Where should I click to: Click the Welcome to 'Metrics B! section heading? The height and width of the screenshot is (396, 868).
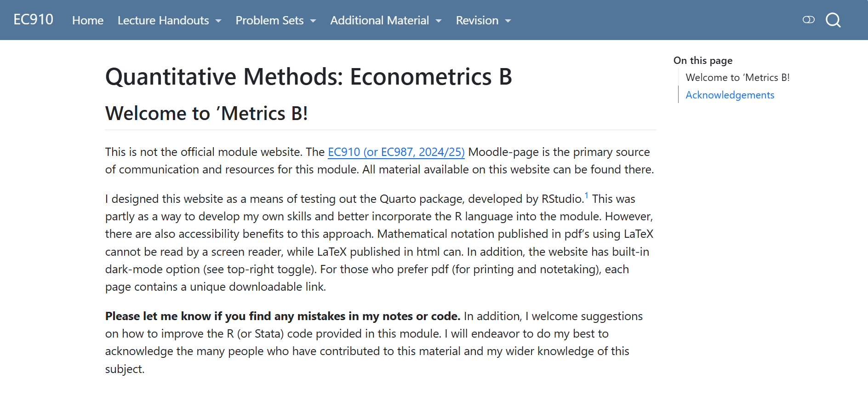206,114
